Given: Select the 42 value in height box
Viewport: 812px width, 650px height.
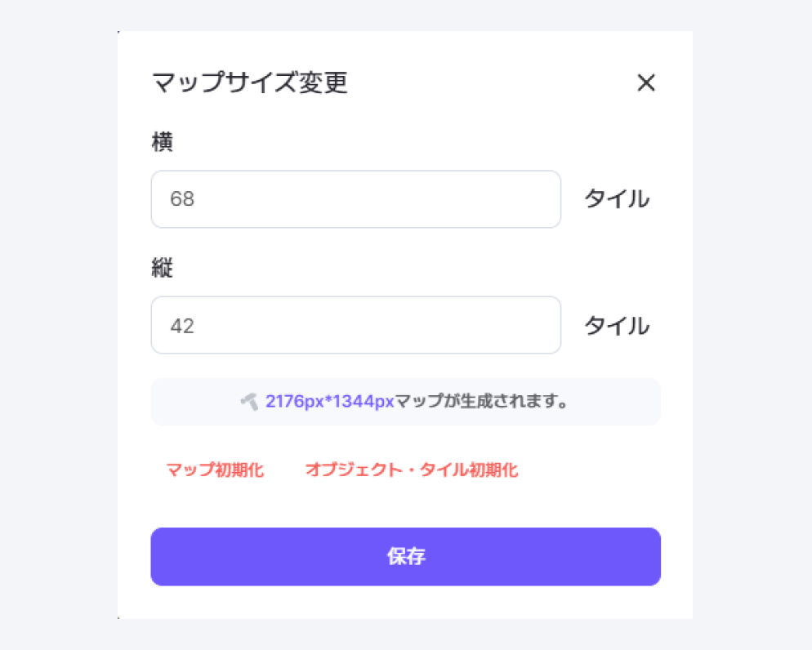Looking at the screenshot, I should point(182,326).
